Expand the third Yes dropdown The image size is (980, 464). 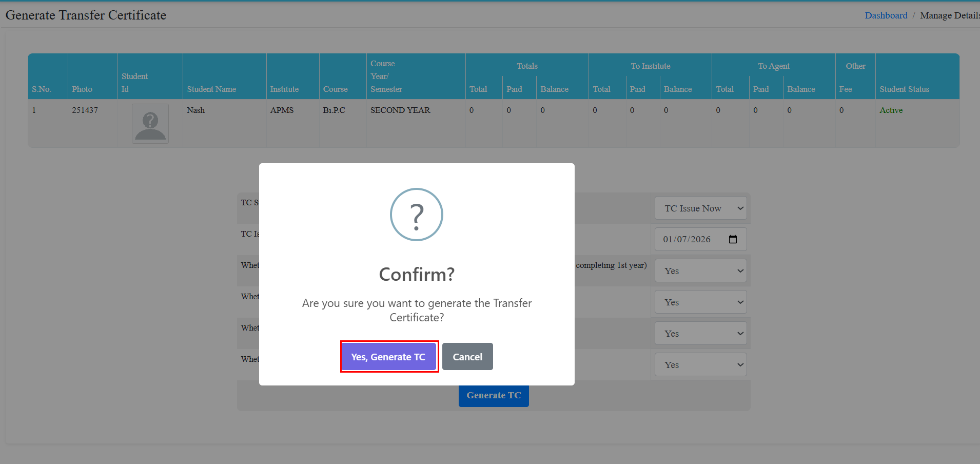pos(700,334)
